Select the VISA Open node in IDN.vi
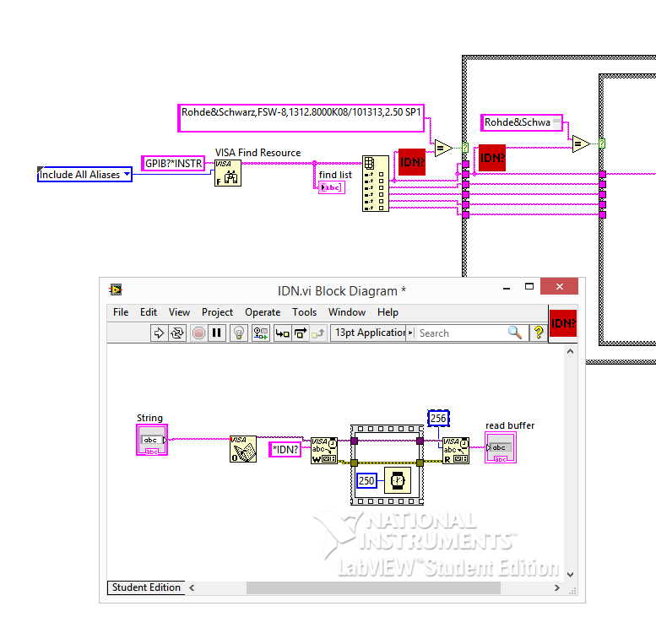The height and width of the screenshot is (644, 656). click(x=243, y=449)
